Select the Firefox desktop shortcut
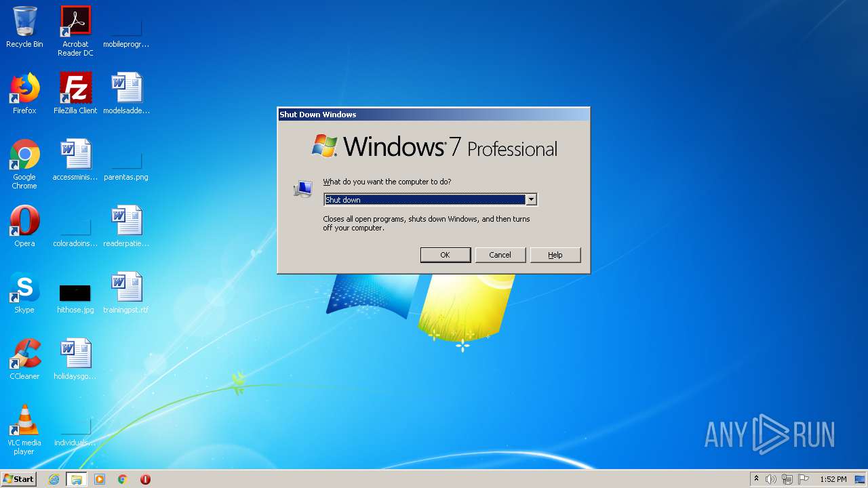 24,94
